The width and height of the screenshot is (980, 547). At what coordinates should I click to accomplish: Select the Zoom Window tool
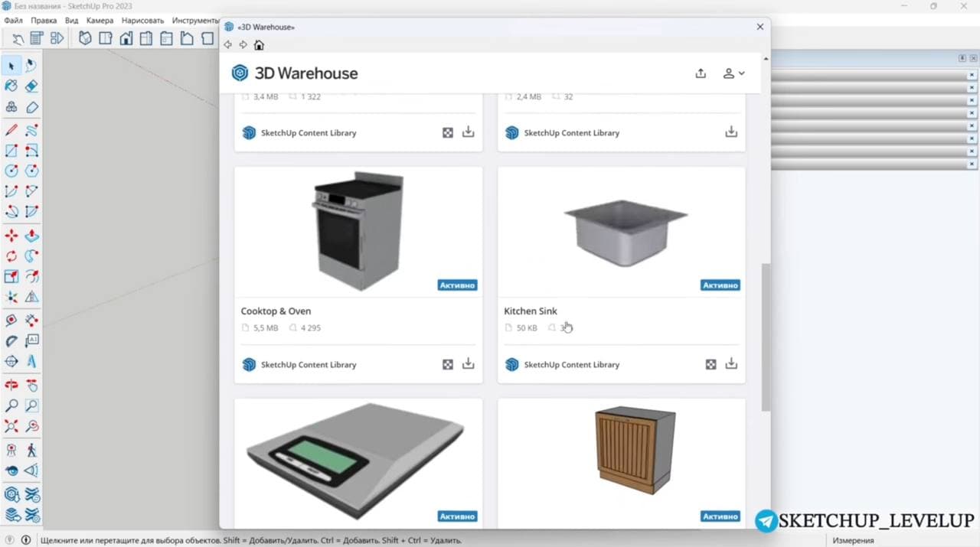click(31, 405)
